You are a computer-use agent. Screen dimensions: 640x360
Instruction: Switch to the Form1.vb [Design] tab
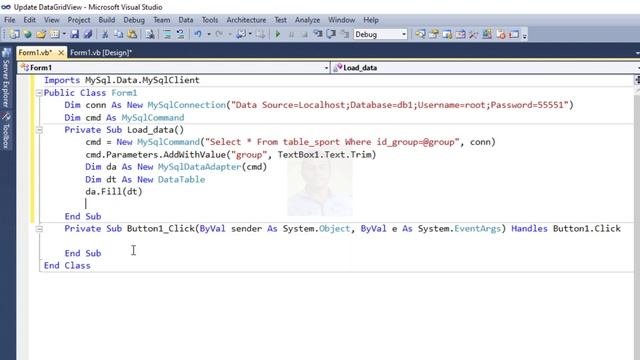101,53
